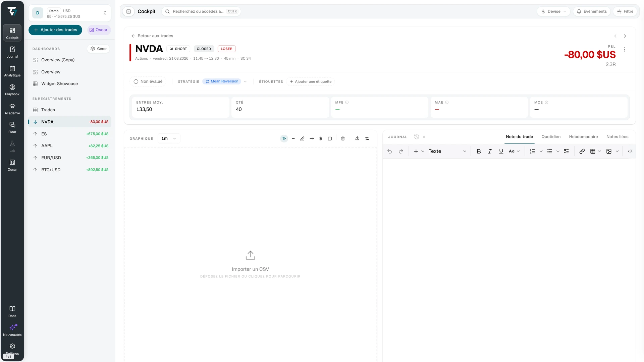Viewport: 644px width, 362px height.
Task: Open the Playbook section in sidebar
Action: click(12, 89)
